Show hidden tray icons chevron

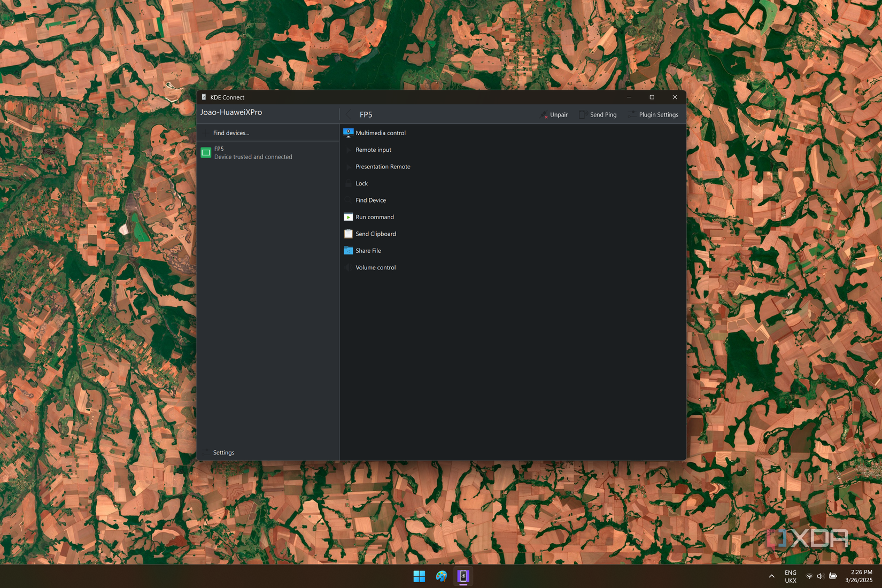coord(771,576)
